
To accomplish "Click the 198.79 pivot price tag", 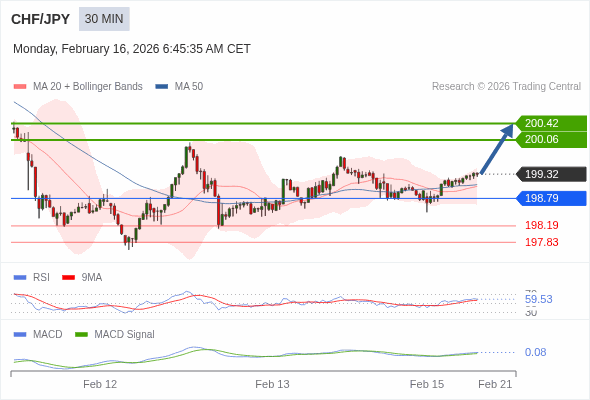I will click(551, 198).
